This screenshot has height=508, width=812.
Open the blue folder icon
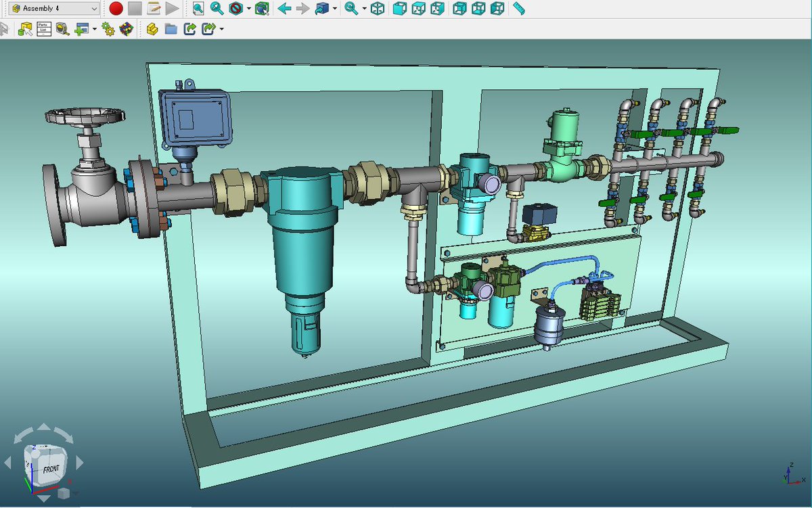coord(171,29)
